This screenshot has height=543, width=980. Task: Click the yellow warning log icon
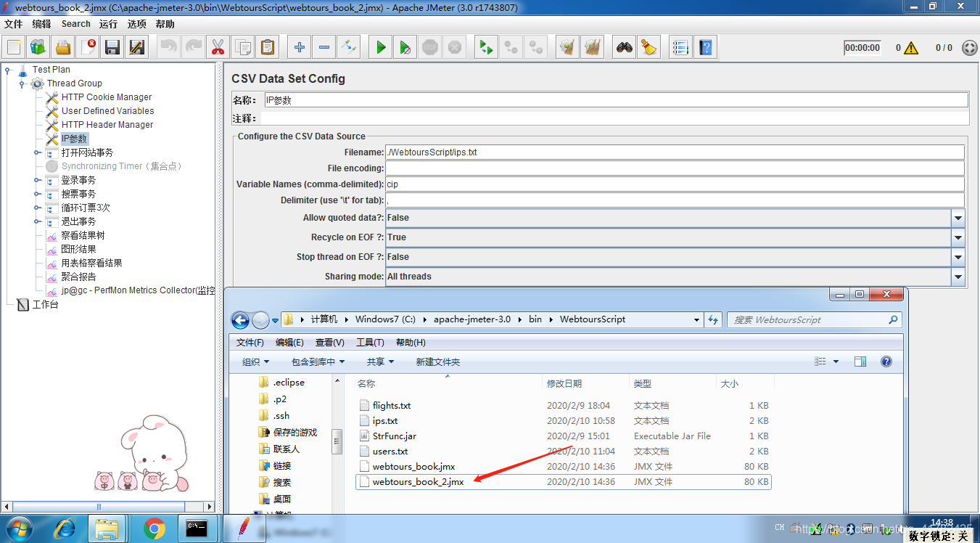click(x=911, y=48)
